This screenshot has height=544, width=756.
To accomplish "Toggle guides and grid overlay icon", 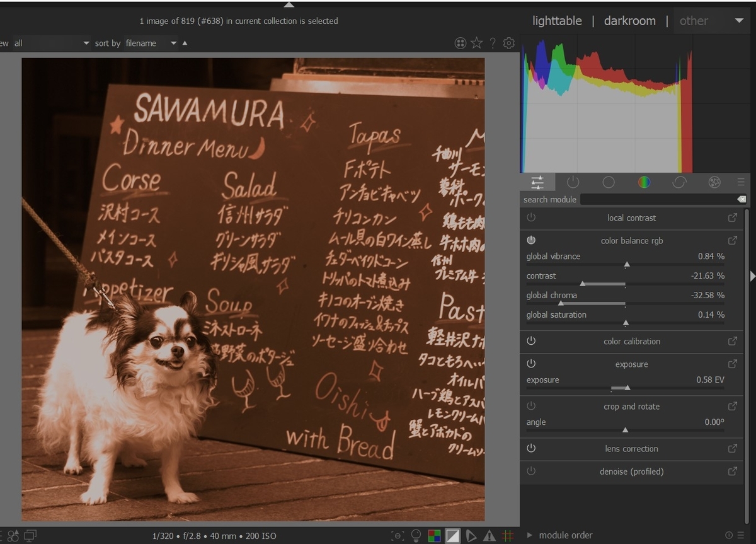I will click(508, 536).
